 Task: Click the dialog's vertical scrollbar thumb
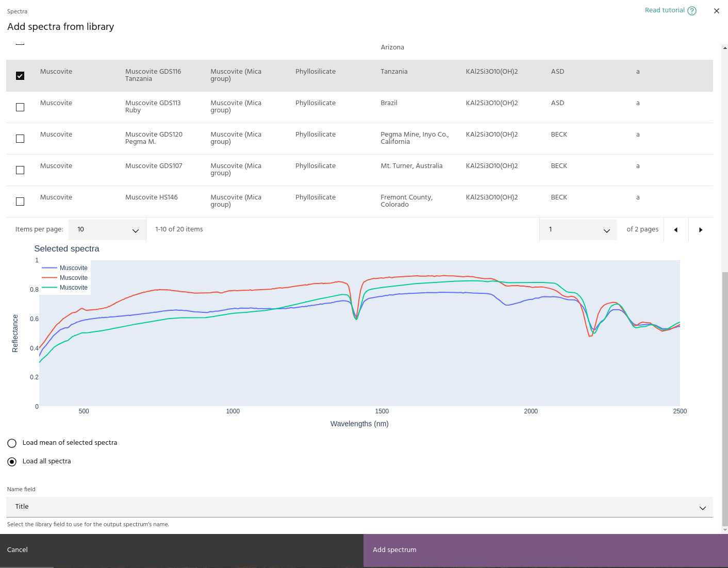click(x=725, y=397)
